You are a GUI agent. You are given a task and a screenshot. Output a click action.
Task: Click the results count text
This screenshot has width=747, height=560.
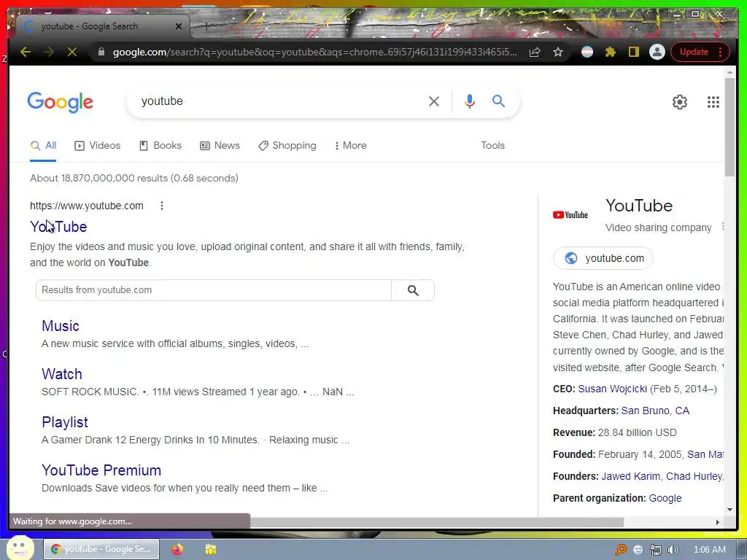click(134, 178)
